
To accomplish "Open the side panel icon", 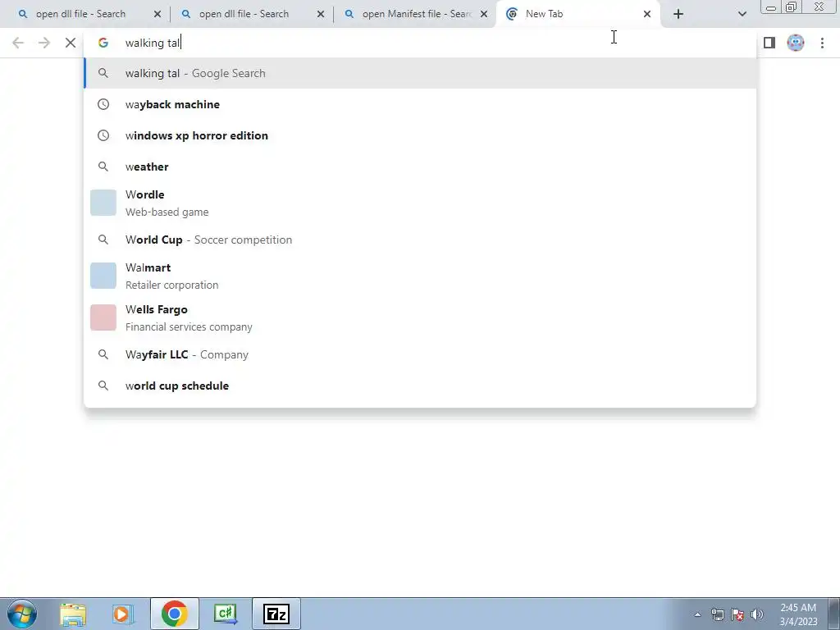I will pyautogui.click(x=769, y=43).
